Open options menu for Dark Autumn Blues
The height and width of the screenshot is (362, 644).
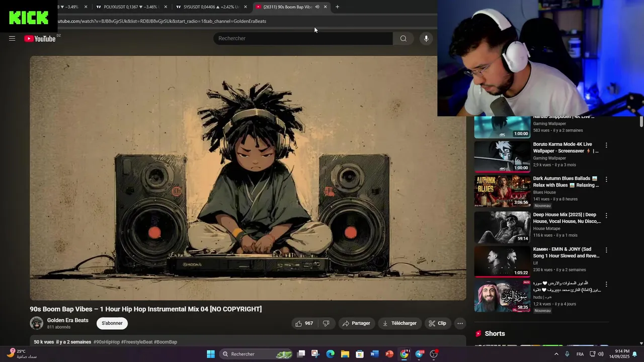[x=606, y=179]
